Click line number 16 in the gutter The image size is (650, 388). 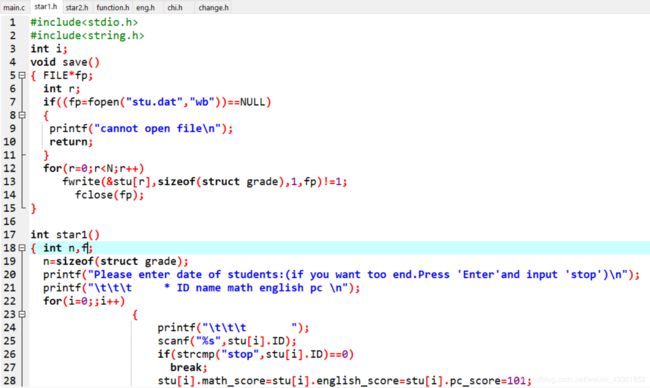(x=10, y=221)
